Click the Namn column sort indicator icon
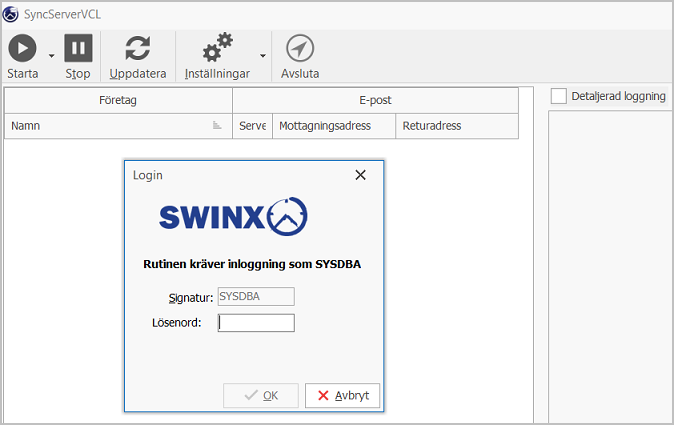Viewport: 674px width, 425px height. tap(217, 125)
